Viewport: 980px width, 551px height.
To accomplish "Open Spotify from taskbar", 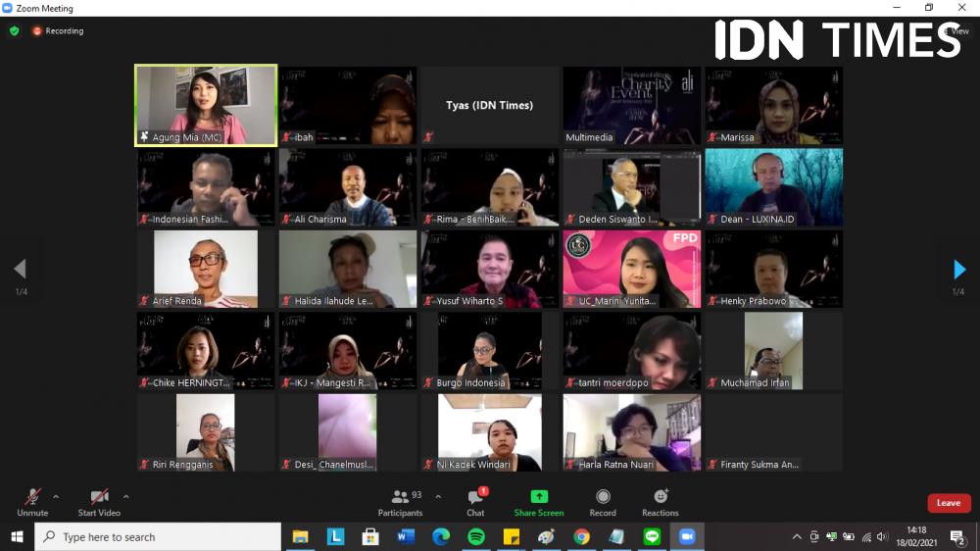I will point(476,536).
